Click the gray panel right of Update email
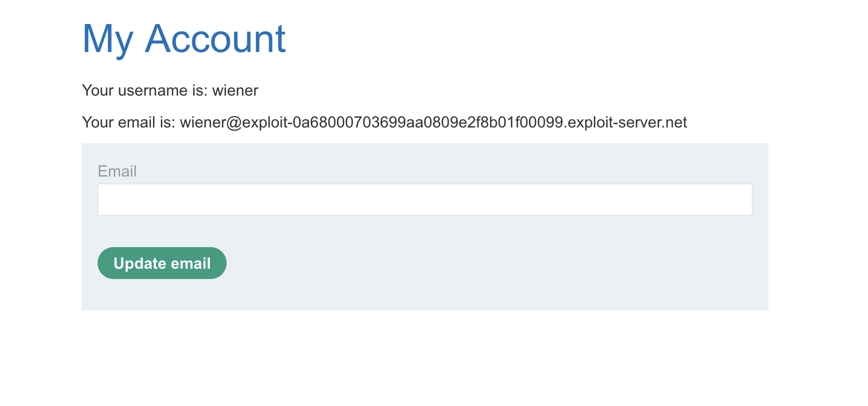 click(490, 263)
